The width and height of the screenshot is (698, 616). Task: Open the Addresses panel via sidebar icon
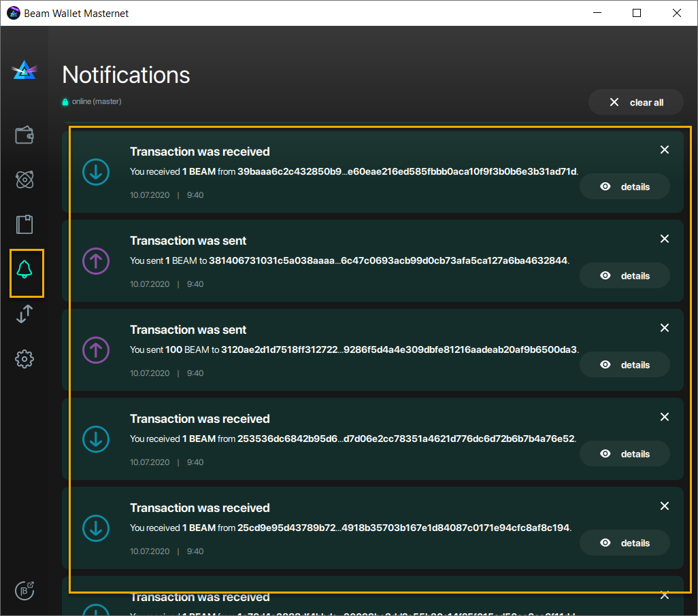tap(24, 224)
